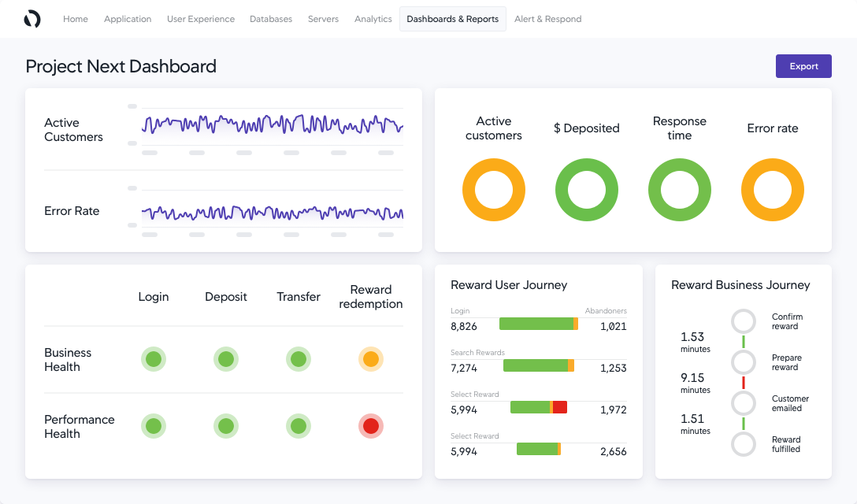The width and height of the screenshot is (857, 504).
Task: Click Performance Health Deposit status dot
Action: coord(226,426)
